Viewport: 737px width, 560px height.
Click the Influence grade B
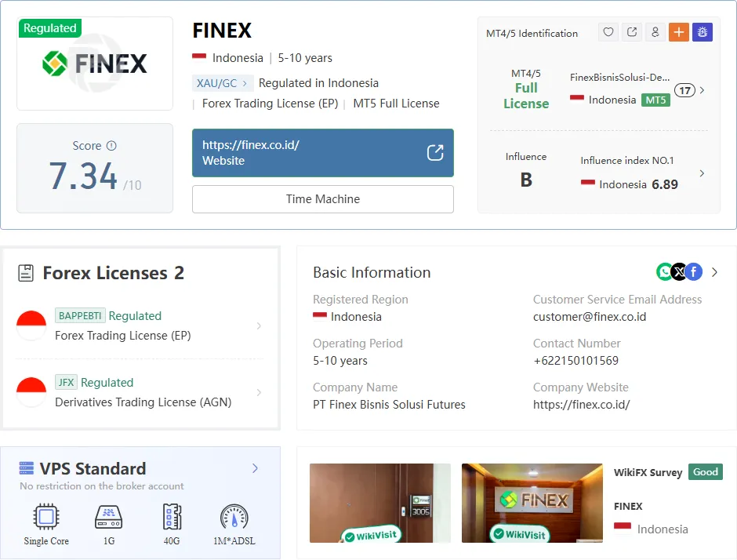tap(526, 180)
